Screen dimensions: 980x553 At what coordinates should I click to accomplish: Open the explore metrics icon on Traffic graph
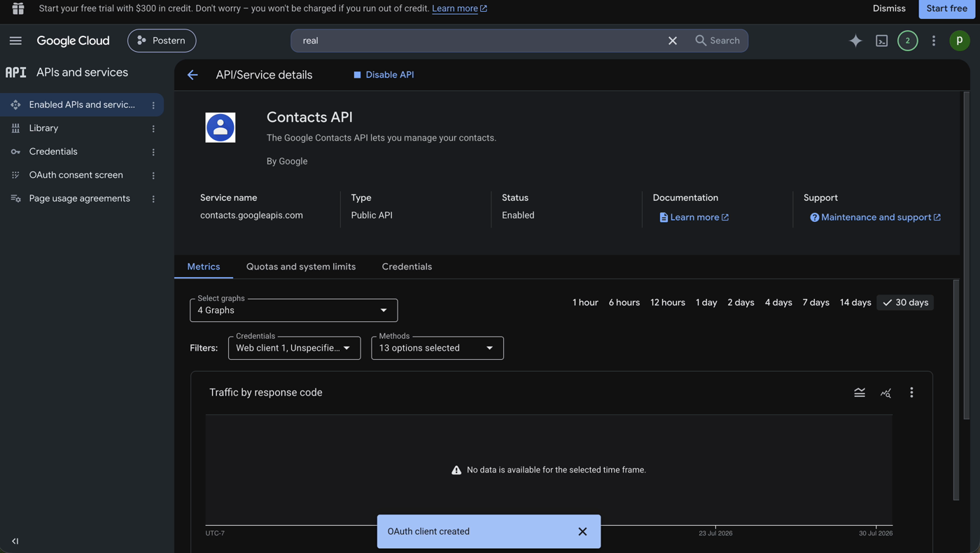coord(885,393)
